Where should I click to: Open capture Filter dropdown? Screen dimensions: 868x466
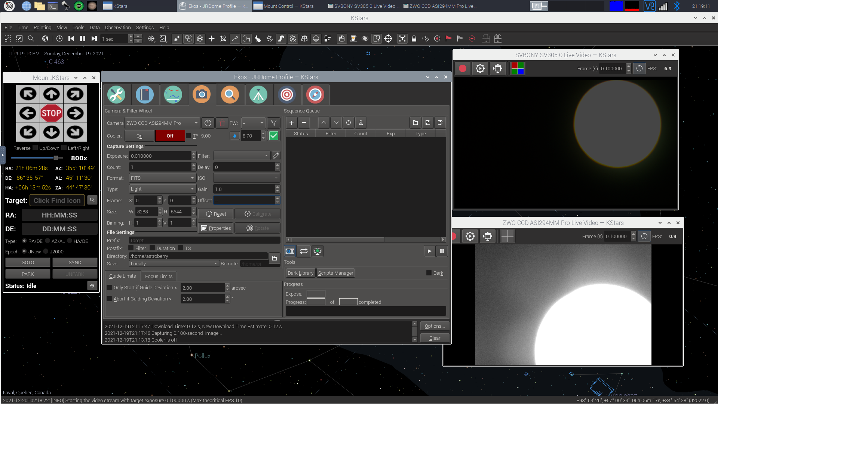242,156
